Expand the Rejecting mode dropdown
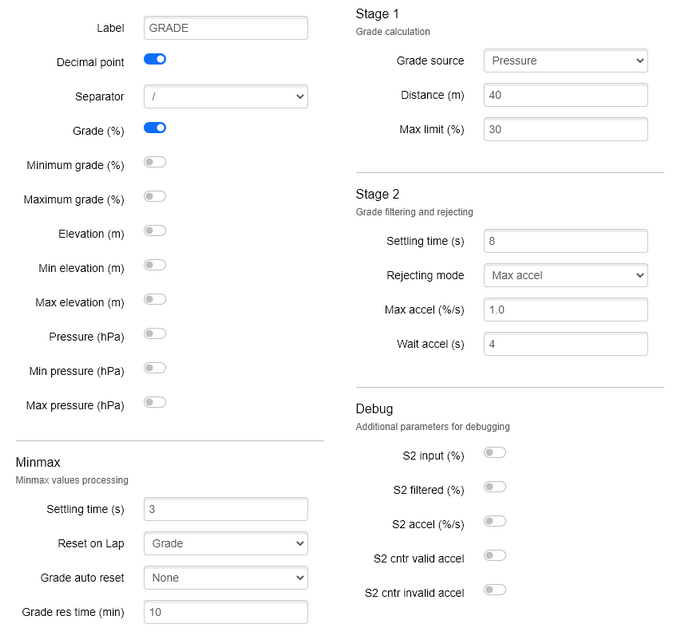 566,275
